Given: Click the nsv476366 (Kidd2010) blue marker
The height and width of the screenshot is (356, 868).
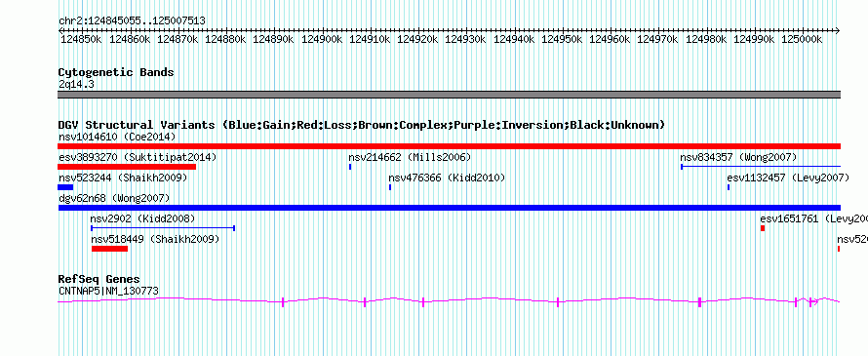Looking at the screenshot, I should pyautogui.click(x=390, y=187).
